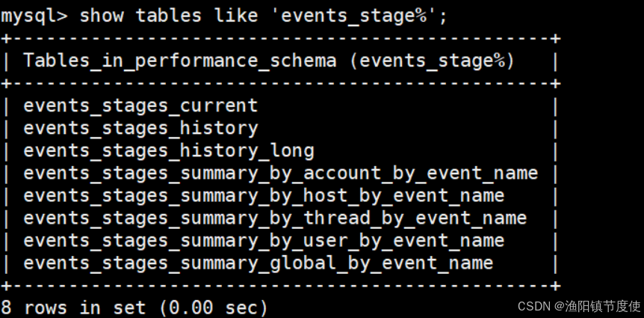Click events_stages_summary_by_user_by_event_name table name
The image size is (644, 318).
(264, 241)
